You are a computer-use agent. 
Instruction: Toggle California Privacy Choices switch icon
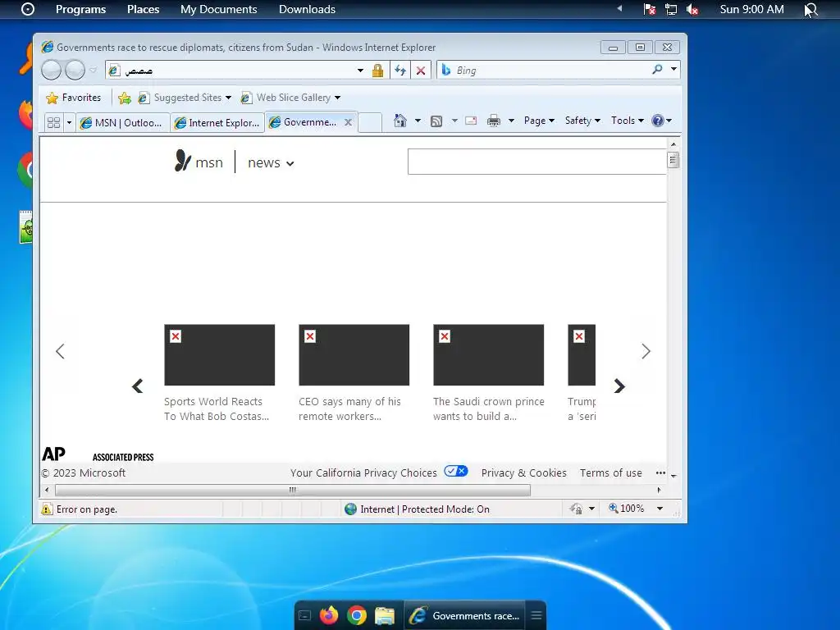[x=456, y=471]
